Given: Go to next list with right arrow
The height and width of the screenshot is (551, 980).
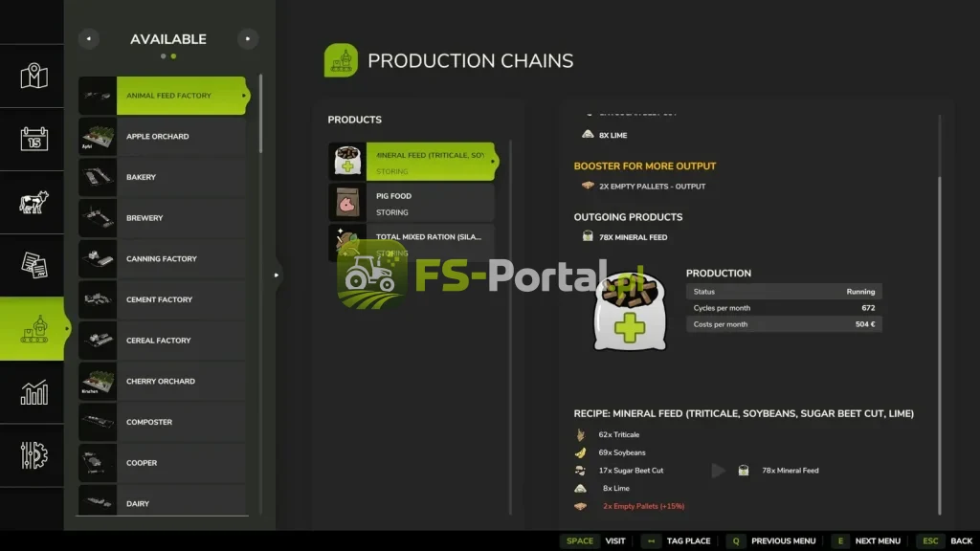Looking at the screenshot, I should pos(248,38).
